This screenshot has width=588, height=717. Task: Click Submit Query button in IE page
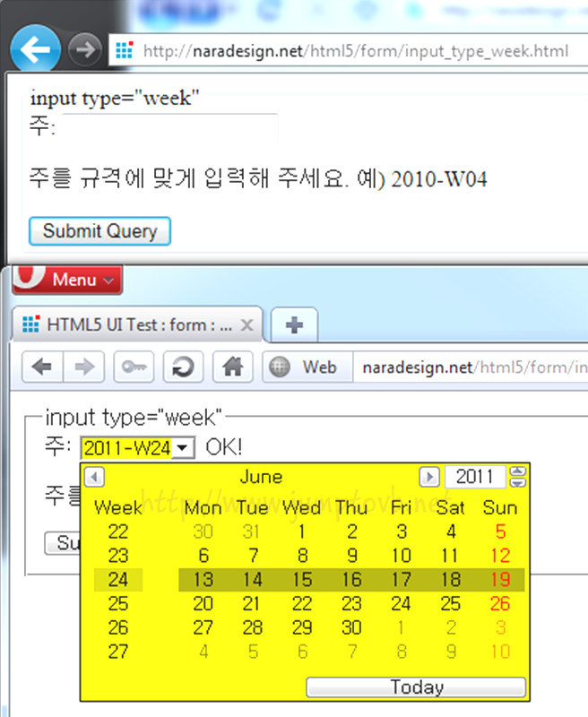pos(99,231)
